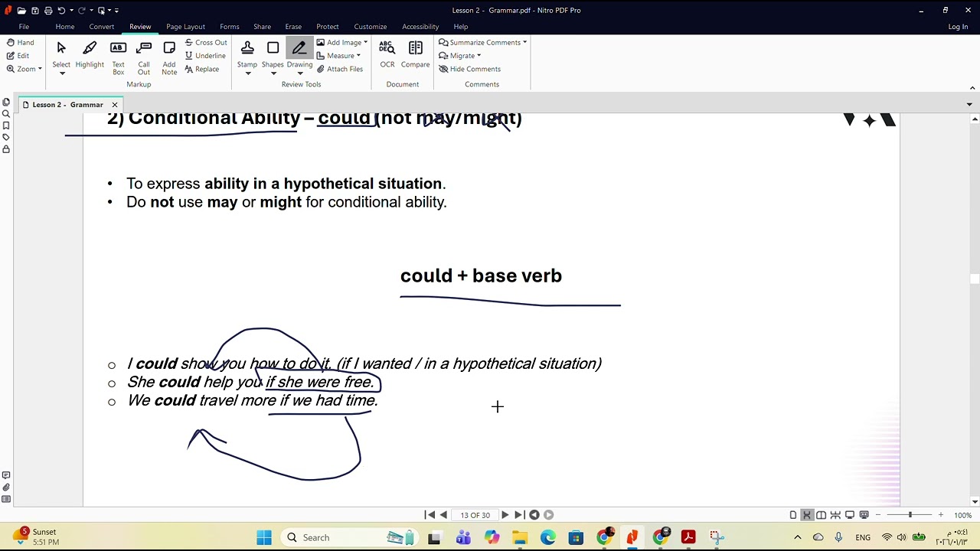Viewport: 980px width, 551px height.
Task: Expand the Drawing tool dropdown arrow
Action: (299, 73)
